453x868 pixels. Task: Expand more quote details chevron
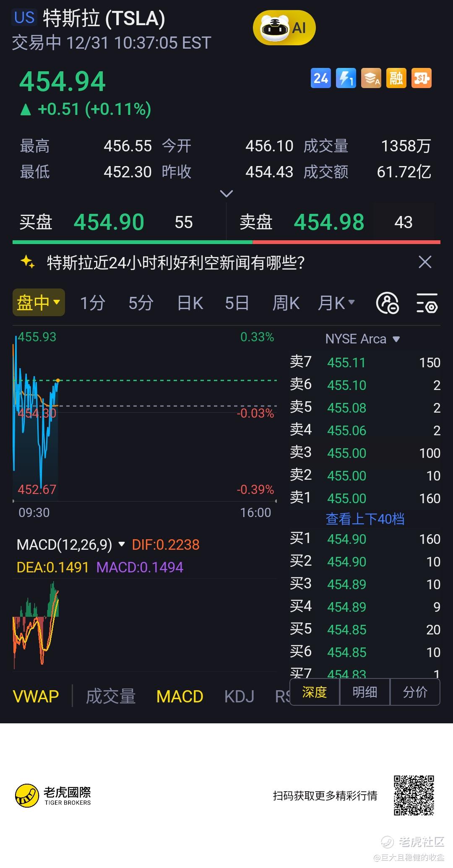point(226,193)
